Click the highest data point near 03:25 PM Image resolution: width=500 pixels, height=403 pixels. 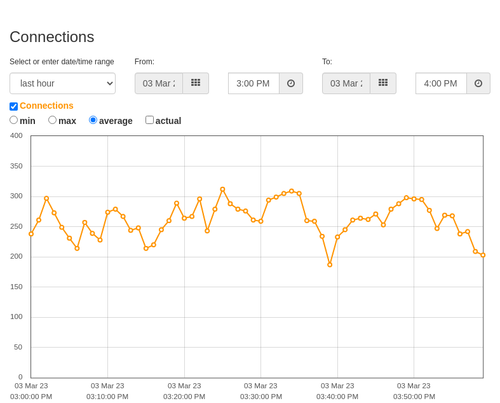pos(223,189)
